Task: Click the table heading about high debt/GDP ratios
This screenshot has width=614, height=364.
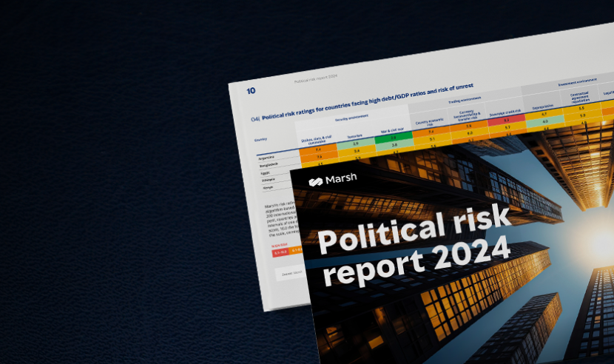Action: pos(368,101)
